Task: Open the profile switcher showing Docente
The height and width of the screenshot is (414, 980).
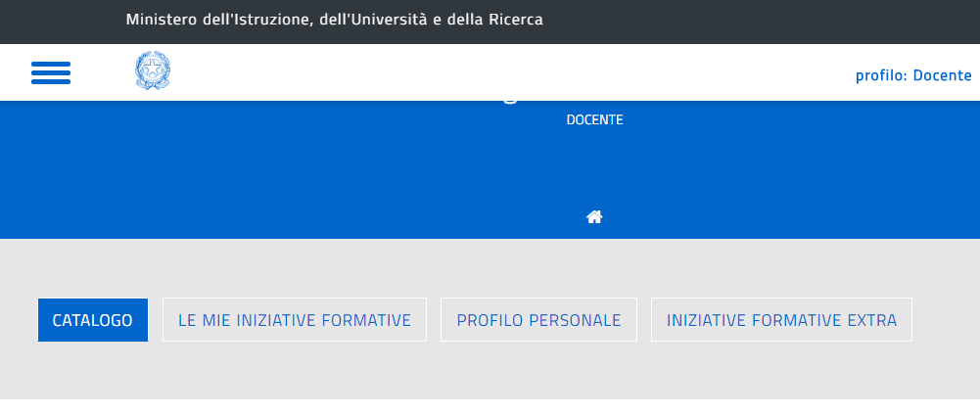Action: pyautogui.click(x=913, y=75)
